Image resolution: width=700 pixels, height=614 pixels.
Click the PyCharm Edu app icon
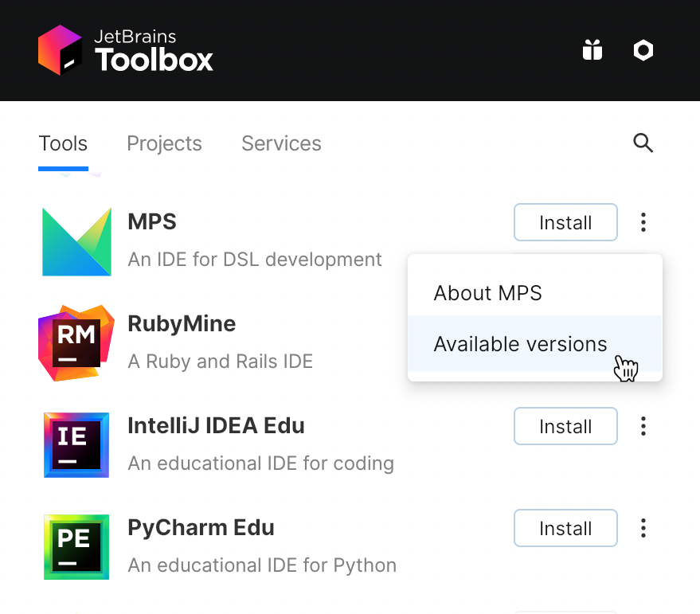pyautogui.click(x=76, y=547)
